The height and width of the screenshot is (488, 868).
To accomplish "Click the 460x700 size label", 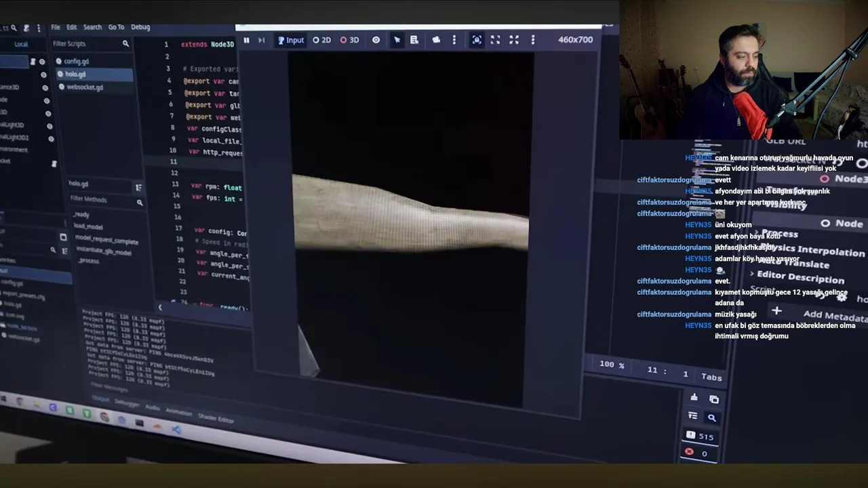I will 575,39.
